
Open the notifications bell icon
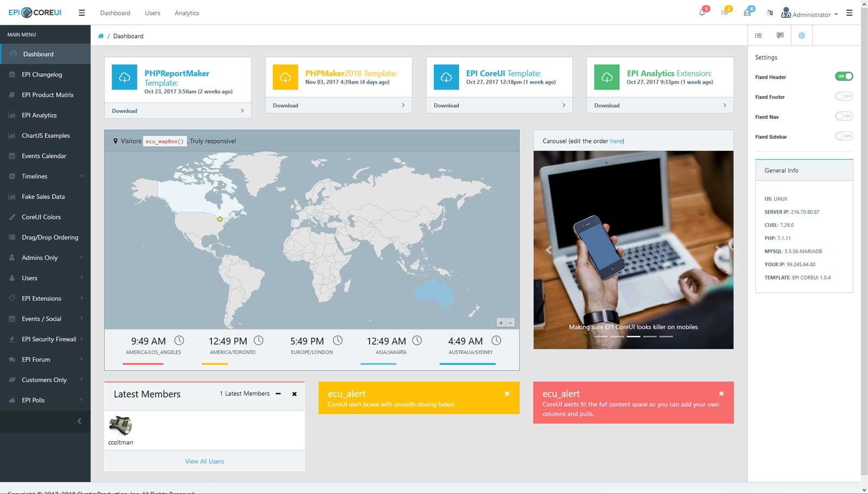tap(703, 12)
